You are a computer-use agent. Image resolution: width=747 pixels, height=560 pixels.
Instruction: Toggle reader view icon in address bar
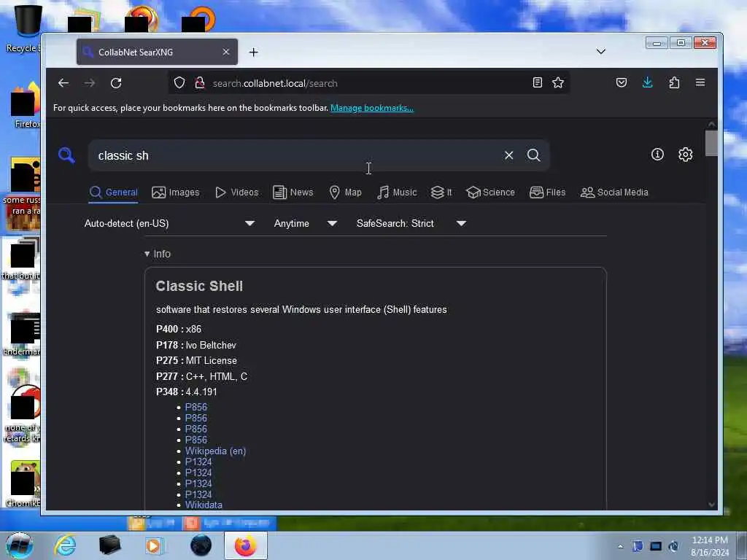(537, 83)
